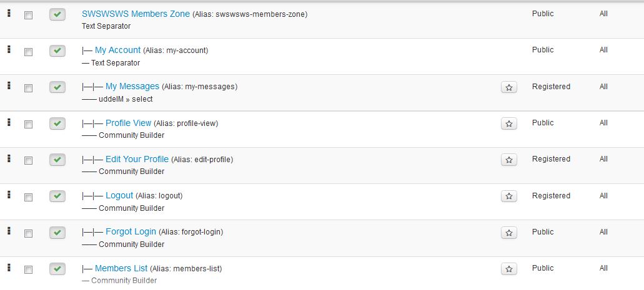The image size is (644, 290).
Task: Click the reorder handle beside My Messages
Action: 9,85
